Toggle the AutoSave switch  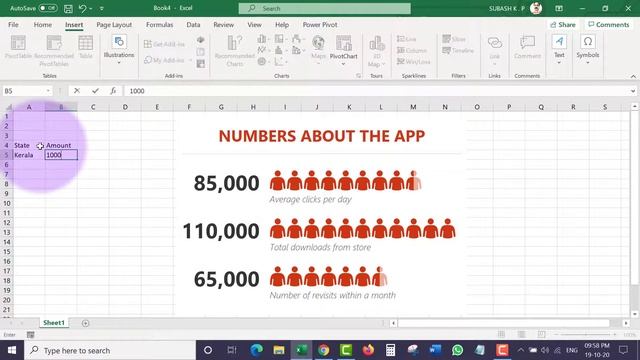click(x=48, y=8)
